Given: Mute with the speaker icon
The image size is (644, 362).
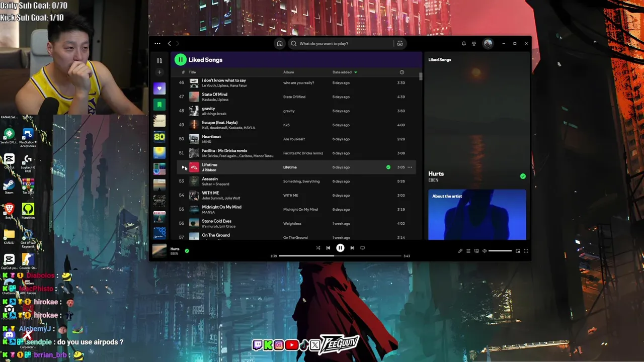Looking at the screenshot, I should (x=485, y=251).
